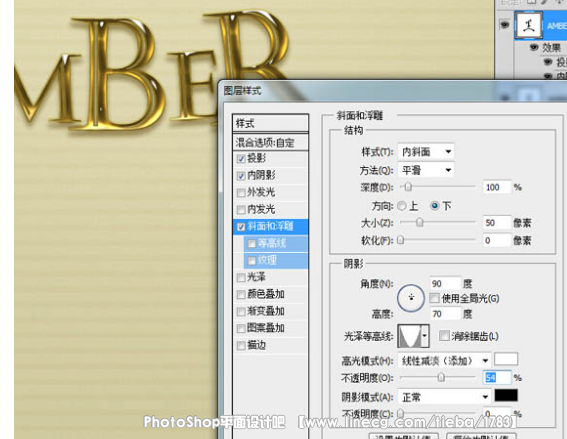Enable the 描边 stroke checkbox
The height and width of the screenshot is (439, 567).
click(241, 346)
